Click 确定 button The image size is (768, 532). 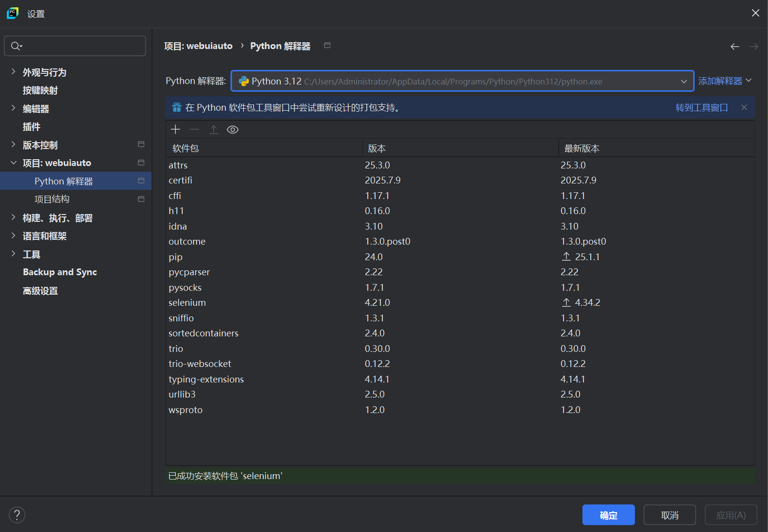tap(608, 515)
